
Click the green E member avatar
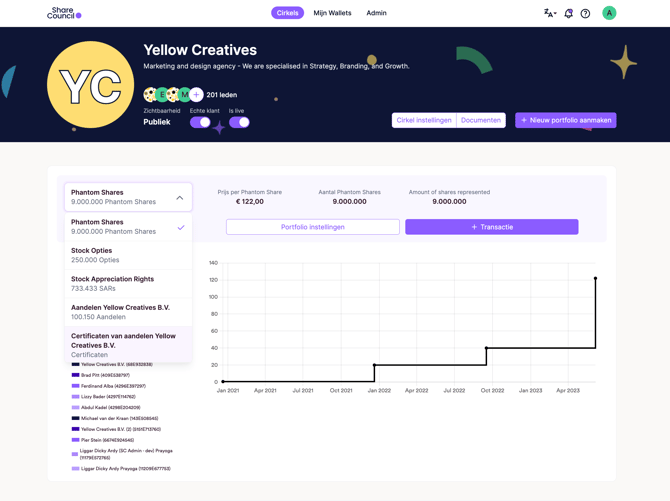tap(162, 95)
